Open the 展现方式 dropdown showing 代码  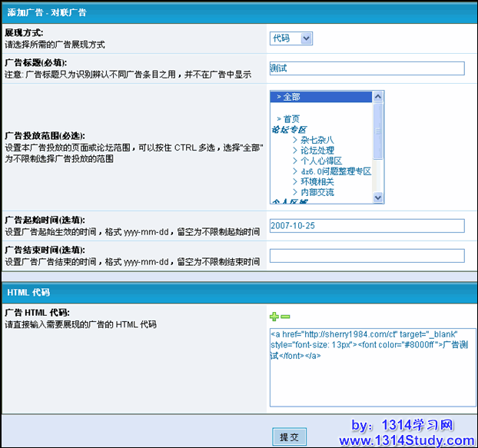[x=291, y=38]
